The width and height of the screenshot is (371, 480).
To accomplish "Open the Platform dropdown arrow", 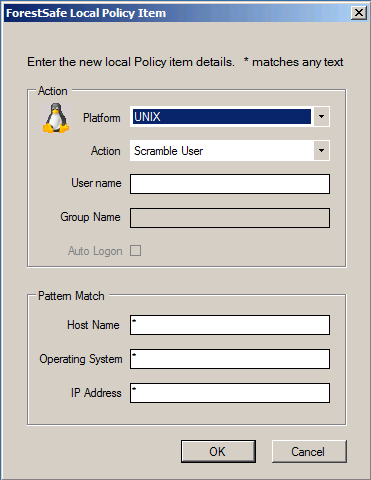I will 321,117.
